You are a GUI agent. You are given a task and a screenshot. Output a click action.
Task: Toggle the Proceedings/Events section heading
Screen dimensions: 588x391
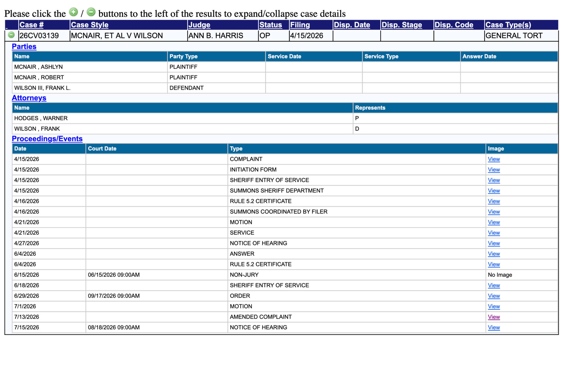[x=47, y=139]
